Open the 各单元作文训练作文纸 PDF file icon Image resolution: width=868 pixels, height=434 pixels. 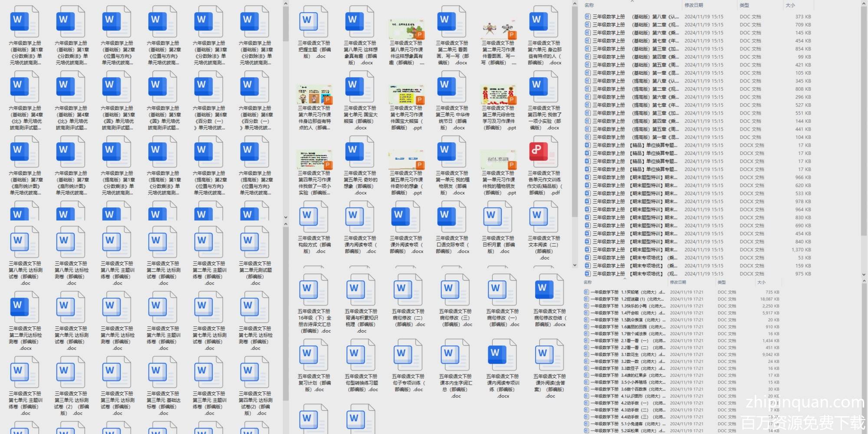click(x=544, y=151)
